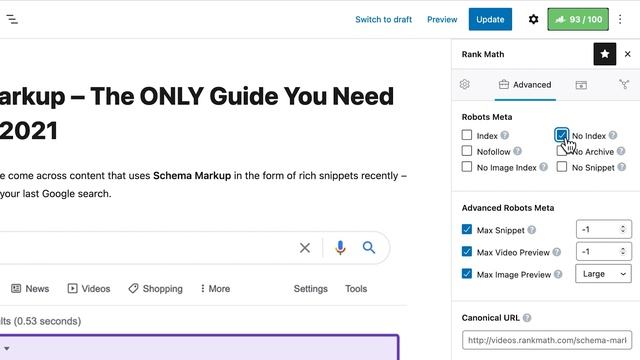Image resolution: width=640 pixels, height=360 pixels.
Task: Open Rank Math 93/100 score button
Action: (578, 19)
